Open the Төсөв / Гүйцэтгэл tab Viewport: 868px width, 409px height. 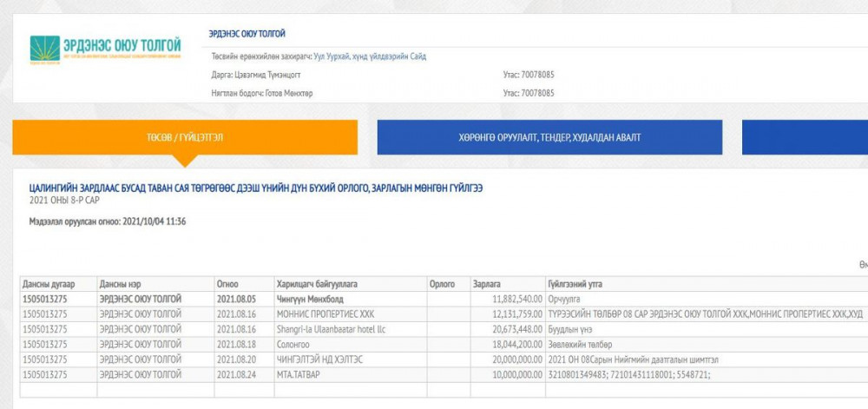pyautogui.click(x=185, y=137)
